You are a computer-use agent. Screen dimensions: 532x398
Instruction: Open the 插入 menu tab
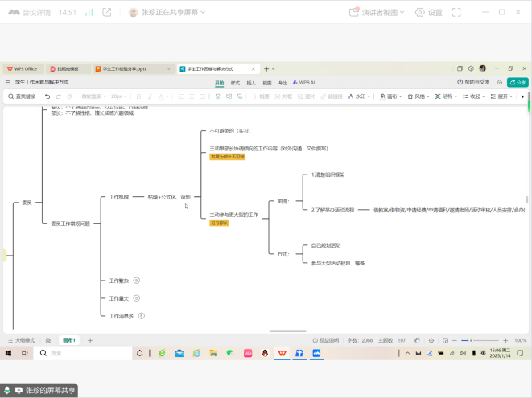[x=251, y=82]
